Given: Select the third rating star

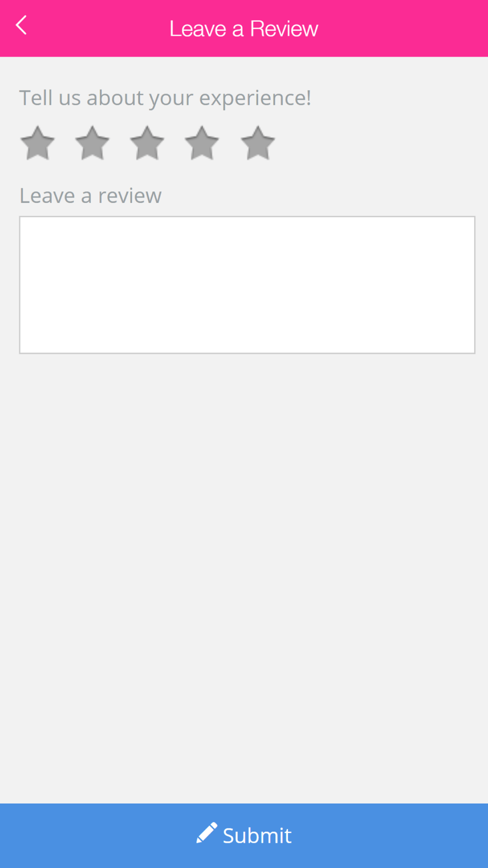Looking at the screenshot, I should 147,143.
